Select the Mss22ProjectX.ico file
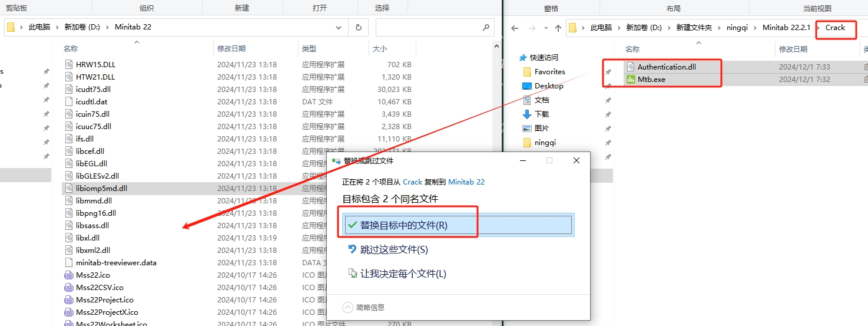 tap(107, 312)
